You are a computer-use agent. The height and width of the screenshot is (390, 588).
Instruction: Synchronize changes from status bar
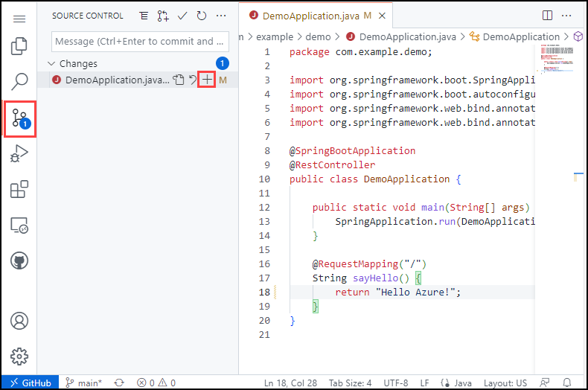(x=119, y=383)
